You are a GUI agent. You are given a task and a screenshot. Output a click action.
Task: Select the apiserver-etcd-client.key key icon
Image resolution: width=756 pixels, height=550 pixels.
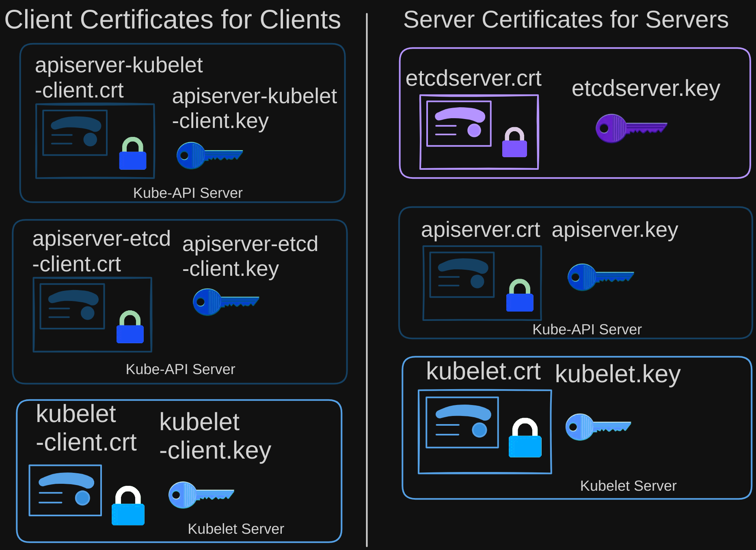pyautogui.click(x=226, y=302)
